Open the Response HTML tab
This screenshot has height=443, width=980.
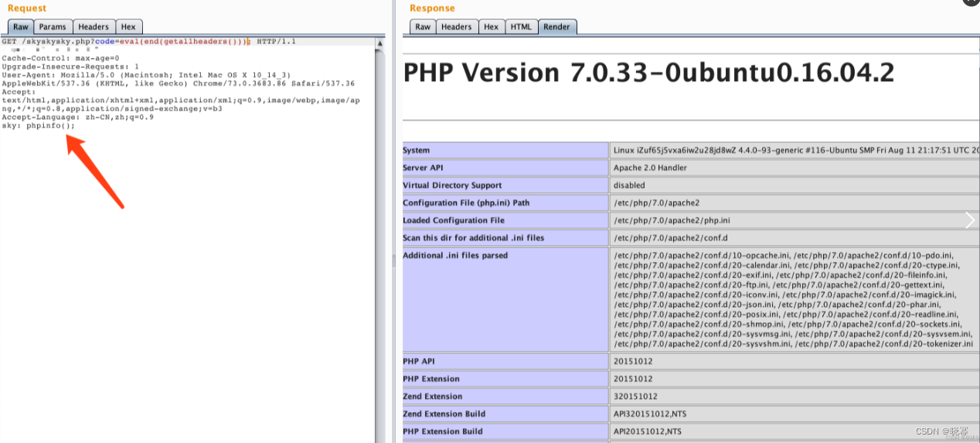point(521,27)
